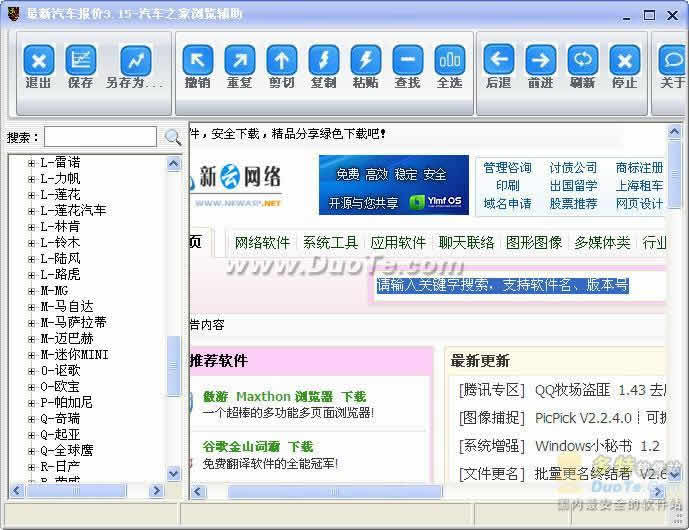
Task: Click the browser pane scroll-up arrow
Action: tap(674, 132)
